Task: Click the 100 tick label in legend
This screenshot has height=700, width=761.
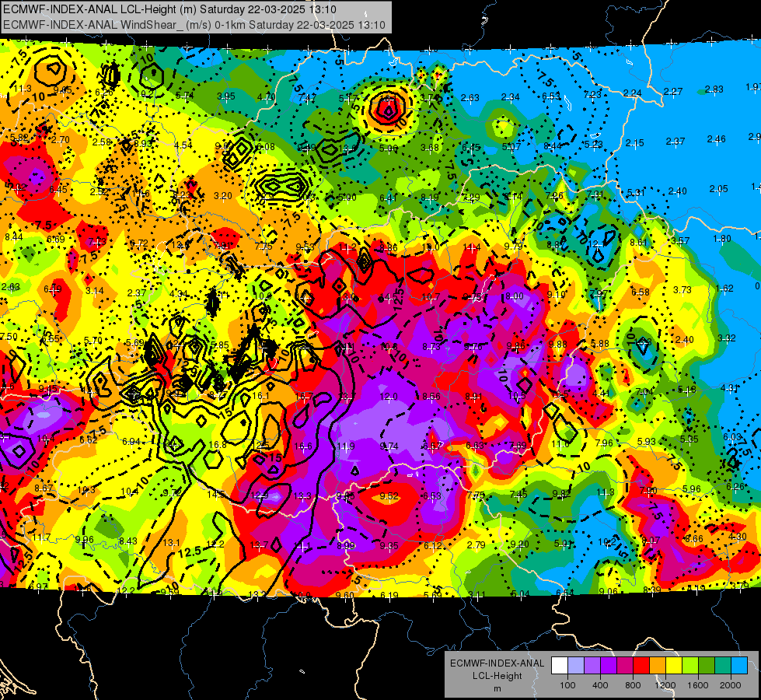Action: [567, 685]
